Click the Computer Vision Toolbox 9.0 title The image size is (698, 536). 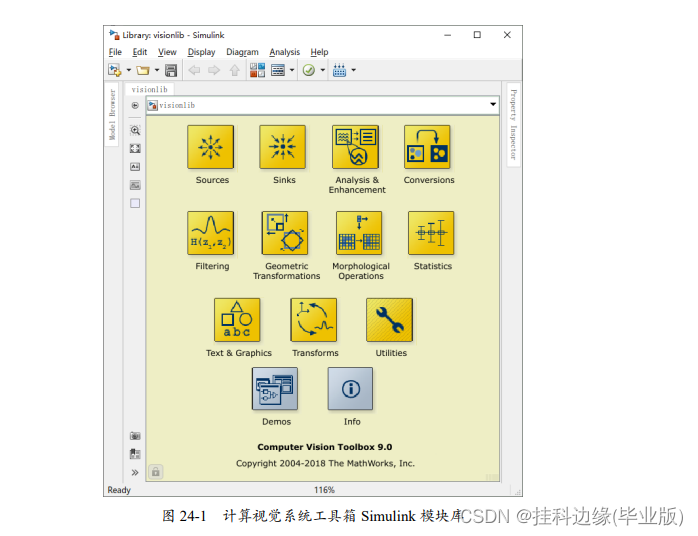[325, 447]
